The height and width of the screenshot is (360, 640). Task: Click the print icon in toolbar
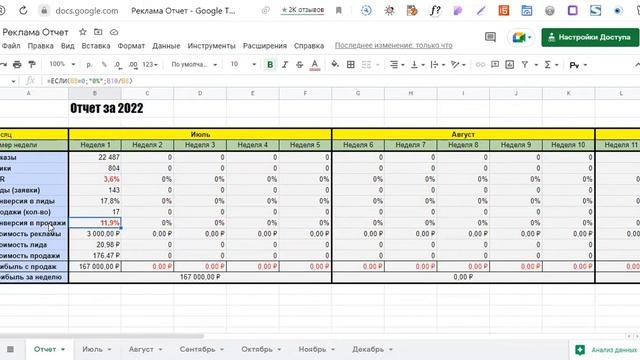(17, 64)
